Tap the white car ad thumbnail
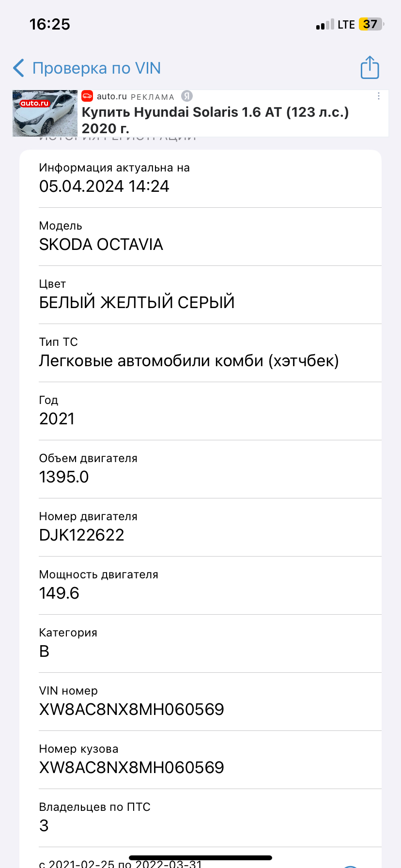 [45, 113]
